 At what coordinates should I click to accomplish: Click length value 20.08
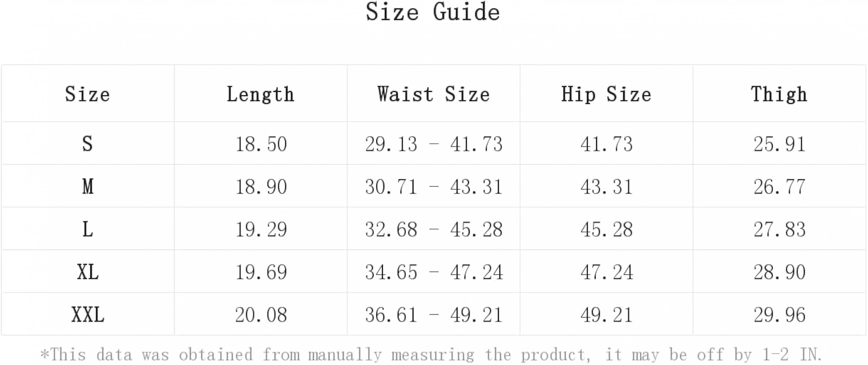[261, 315]
